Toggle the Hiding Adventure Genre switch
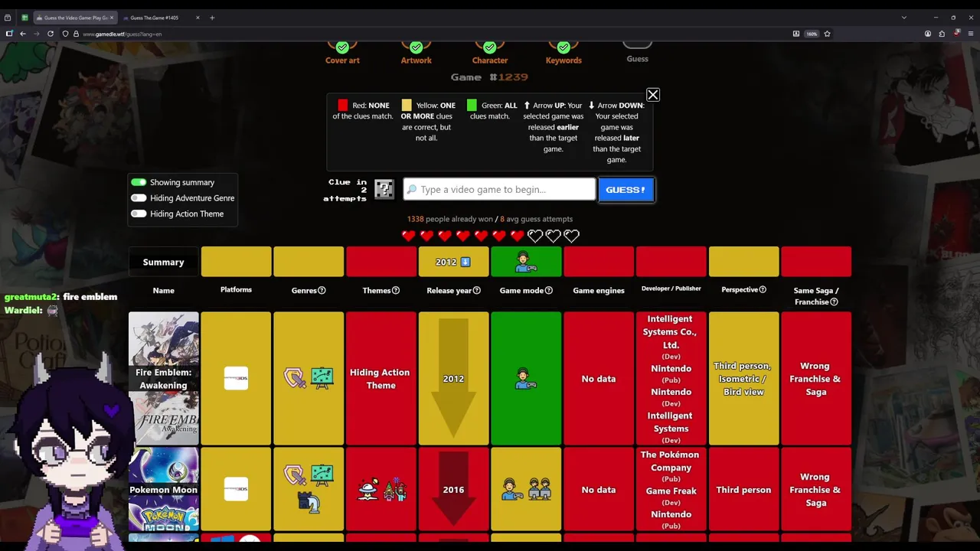The height and width of the screenshot is (551, 980). (x=139, y=197)
